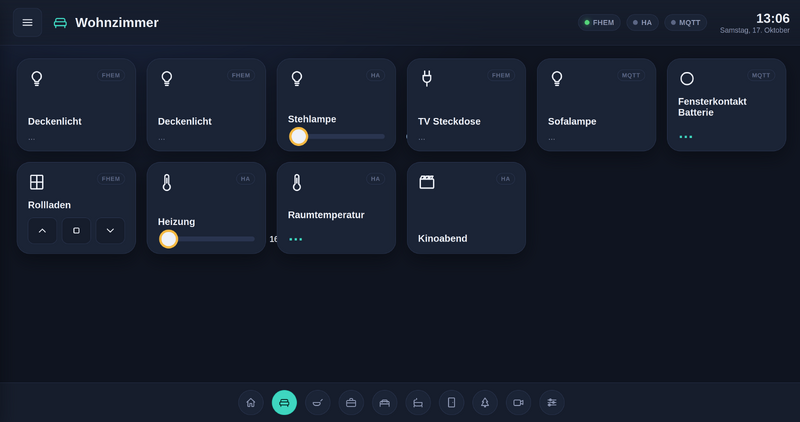Screen dimensions: 800x422
Task: Click the bulb icon on Sofalampe card
Action: [557, 79]
